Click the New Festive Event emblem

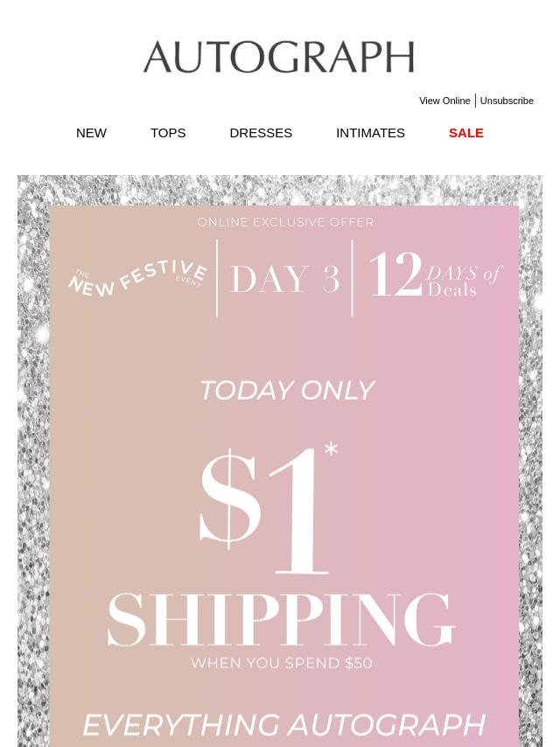(x=138, y=279)
